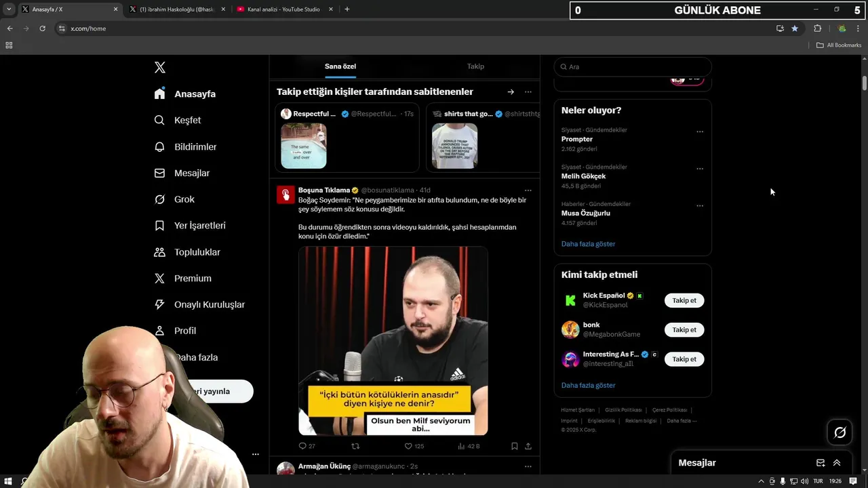Viewport: 868px width, 488px height.
Task: Click reply icon on Boşuna Tıklama post
Action: 302,446
